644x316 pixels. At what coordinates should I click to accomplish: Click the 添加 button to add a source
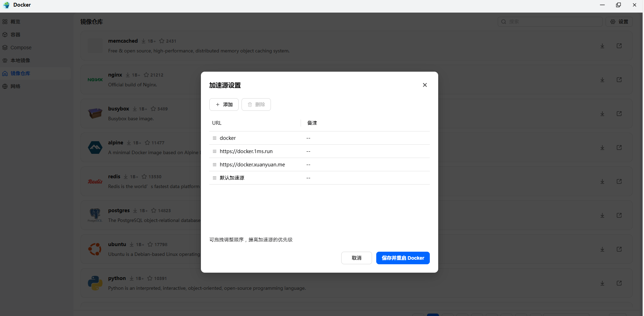tap(224, 105)
